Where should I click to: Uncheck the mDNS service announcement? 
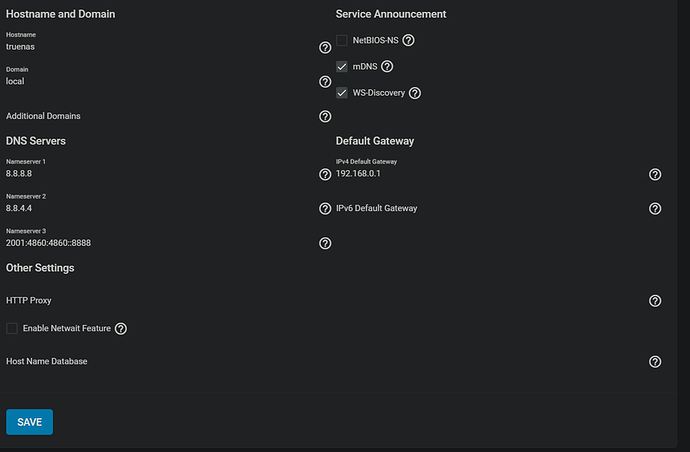[342, 66]
